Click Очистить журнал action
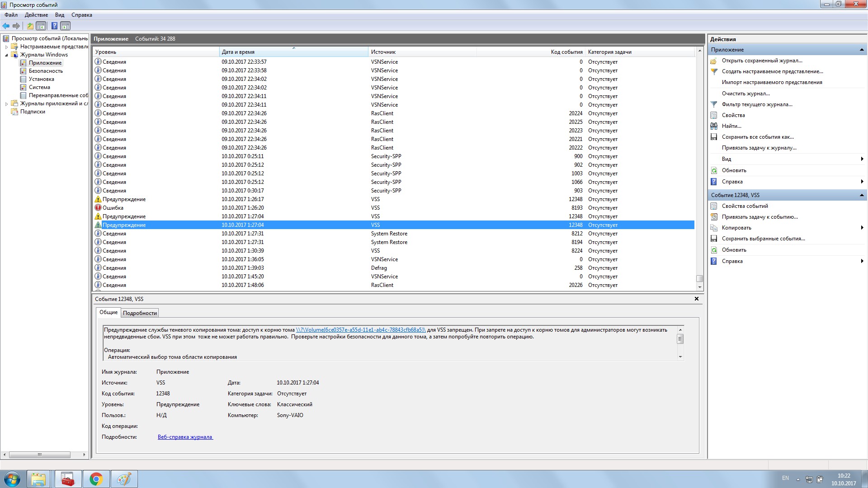The height and width of the screenshot is (488, 868). [745, 94]
